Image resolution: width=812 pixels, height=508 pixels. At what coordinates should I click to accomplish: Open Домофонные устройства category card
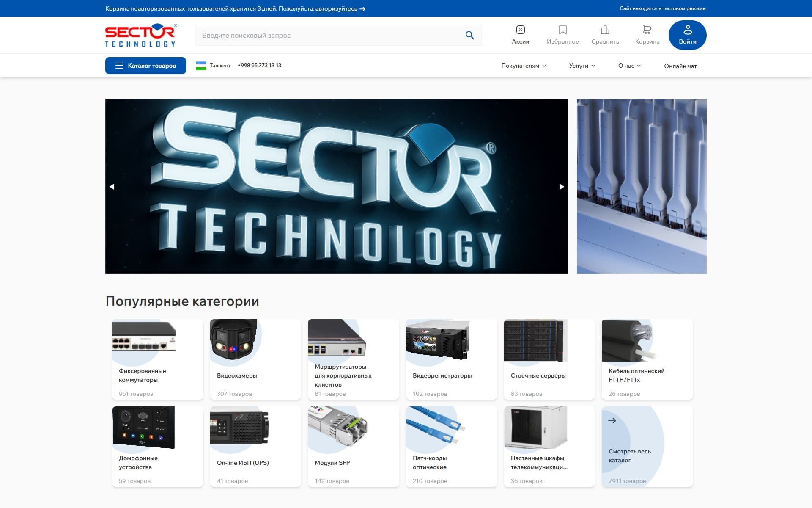point(158,447)
